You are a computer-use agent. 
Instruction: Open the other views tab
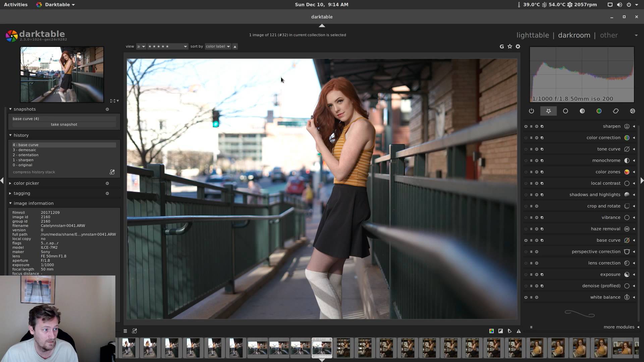608,35
